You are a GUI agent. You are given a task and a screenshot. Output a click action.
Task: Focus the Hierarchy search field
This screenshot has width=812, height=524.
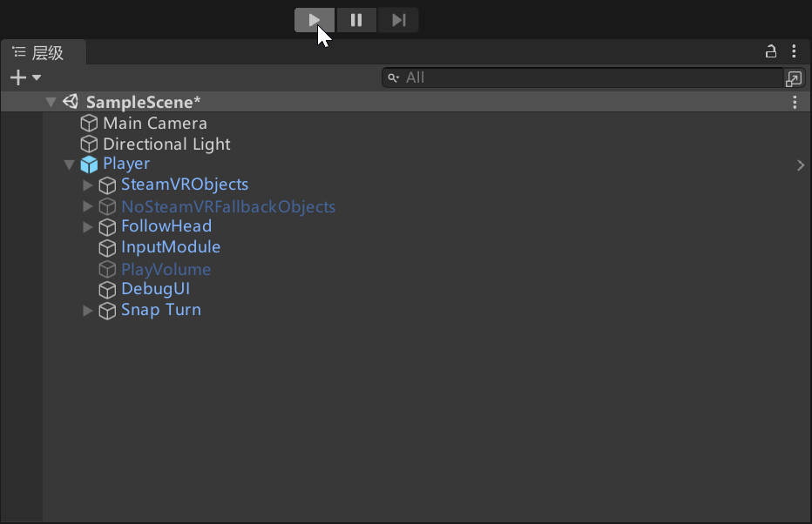(x=583, y=77)
